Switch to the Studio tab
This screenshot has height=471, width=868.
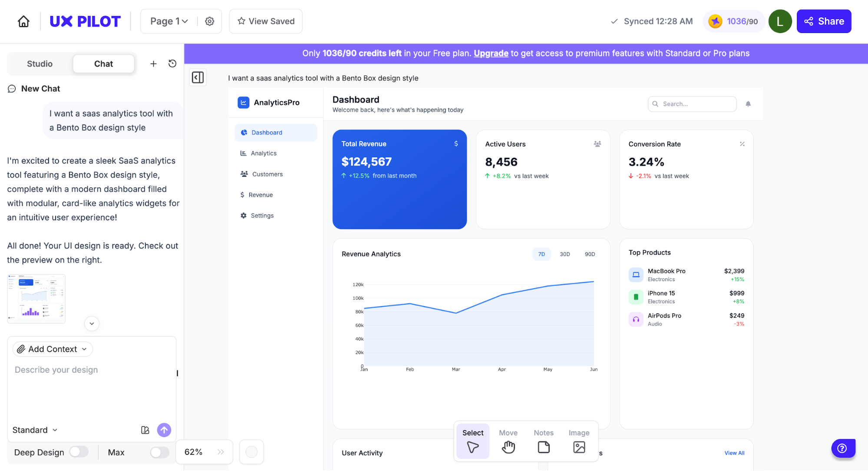40,64
